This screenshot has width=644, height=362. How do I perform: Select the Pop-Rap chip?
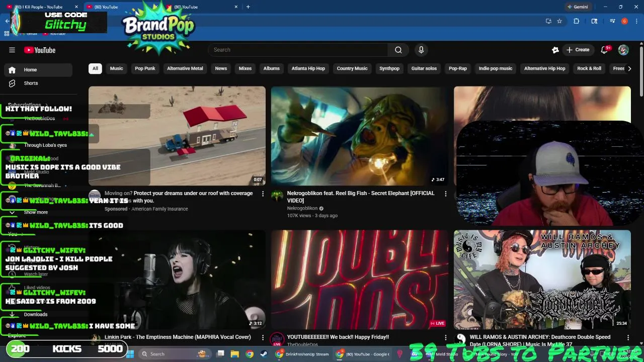point(458,68)
